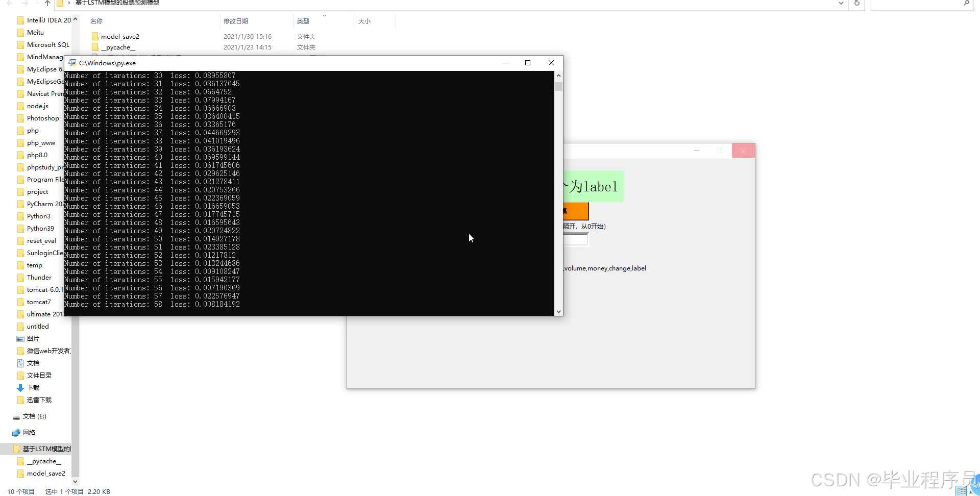The image size is (980, 496).
Task: Select the node.js folder in sidebar
Action: [x=33, y=106]
